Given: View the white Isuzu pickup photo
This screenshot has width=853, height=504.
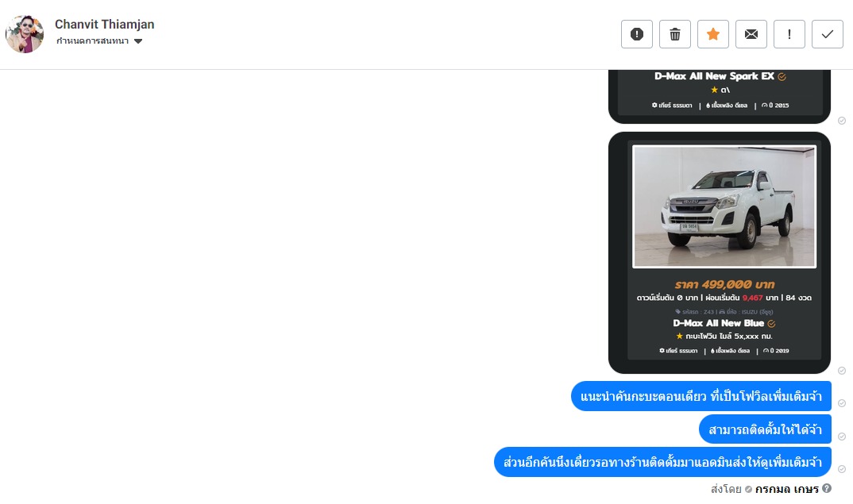Looking at the screenshot, I should click(x=724, y=206).
